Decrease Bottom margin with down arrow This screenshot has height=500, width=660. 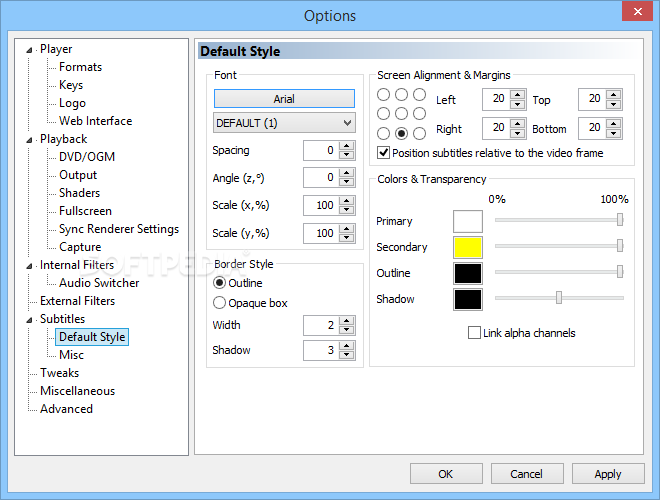point(614,133)
